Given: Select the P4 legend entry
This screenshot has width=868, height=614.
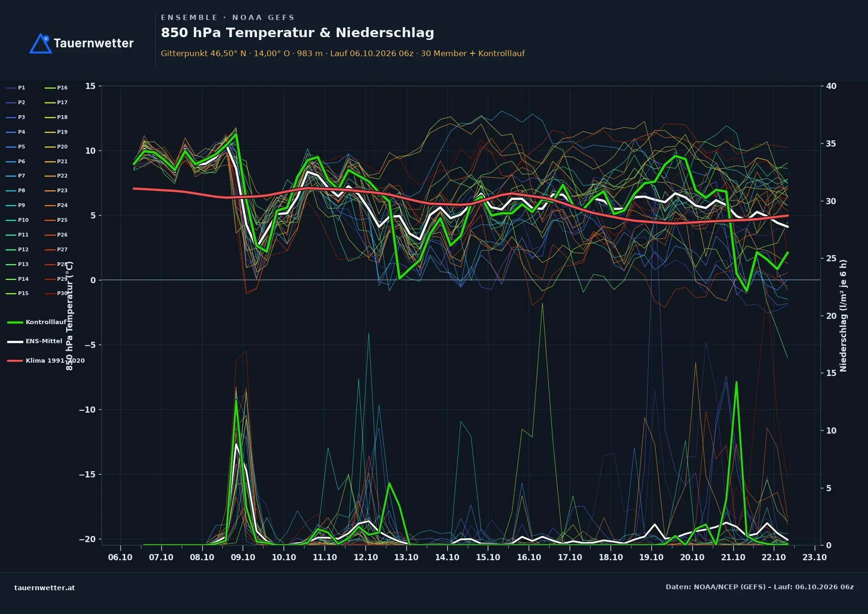Looking at the screenshot, I should 15,132.
